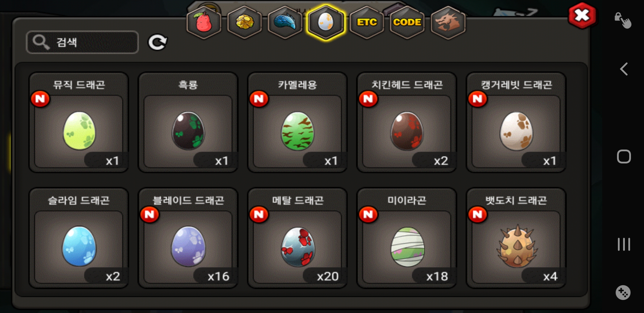This screenshot has height=313, width=644.
Task: Select the 블레이드 드래곤 purple egg
Action: tap(188, 238)
